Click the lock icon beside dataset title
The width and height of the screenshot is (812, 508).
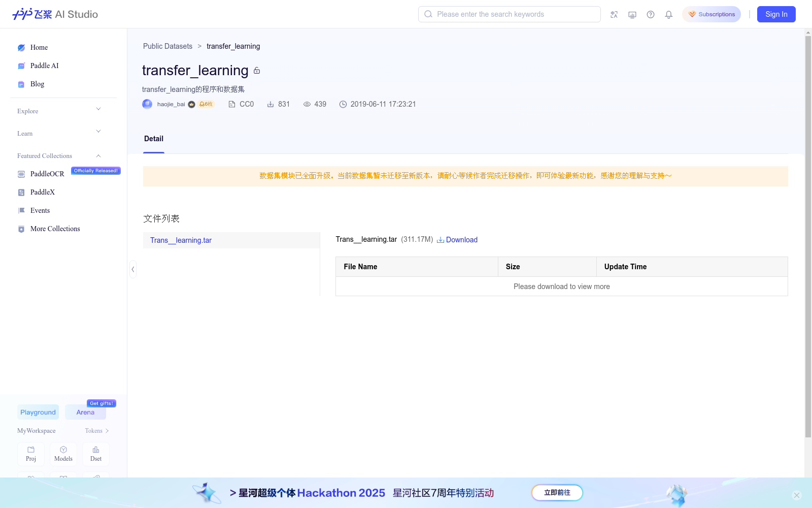[x=257, y=71]
